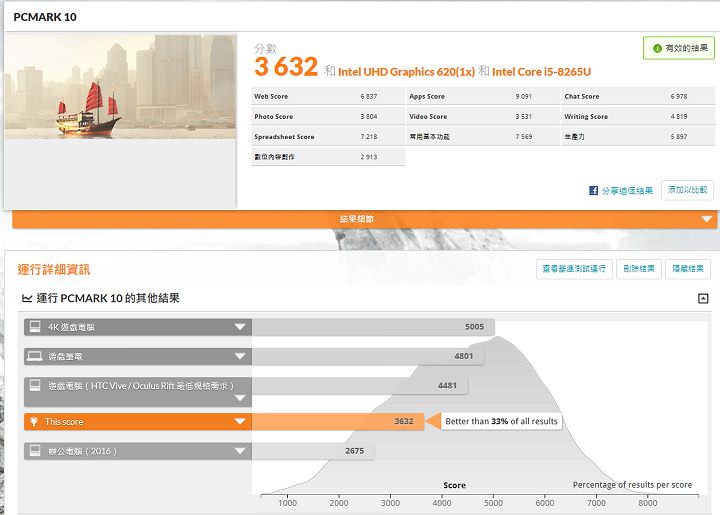
Task: Click the add to compare button
Action: (x=687, y=190)
